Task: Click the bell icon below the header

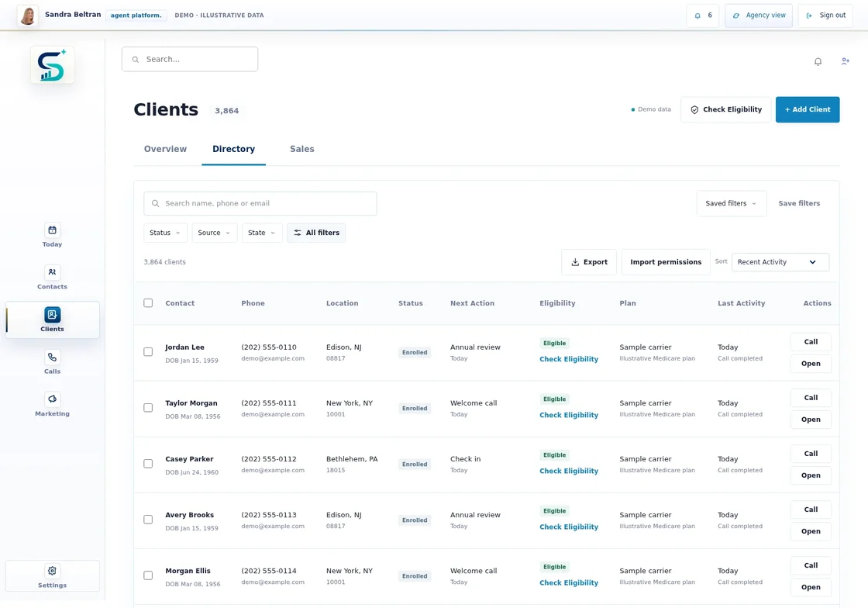Action: [x=818, y=61]
